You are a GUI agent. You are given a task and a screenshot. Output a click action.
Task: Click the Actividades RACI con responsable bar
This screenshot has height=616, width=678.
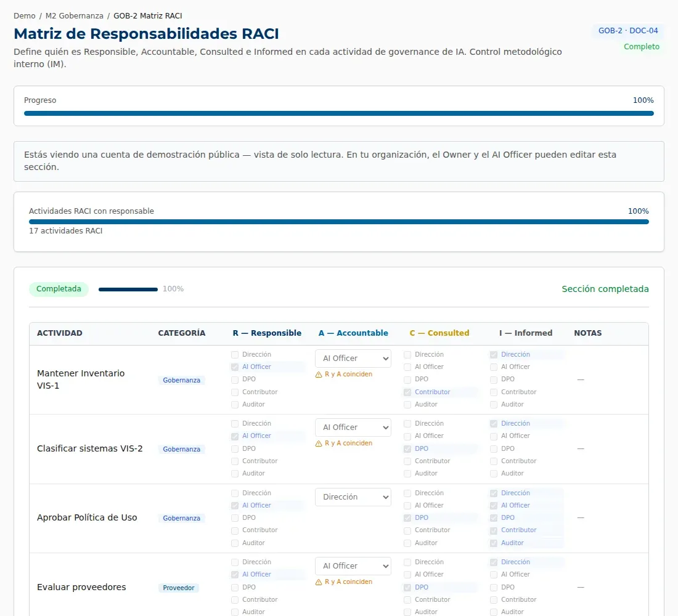click(x=338, y=222)
